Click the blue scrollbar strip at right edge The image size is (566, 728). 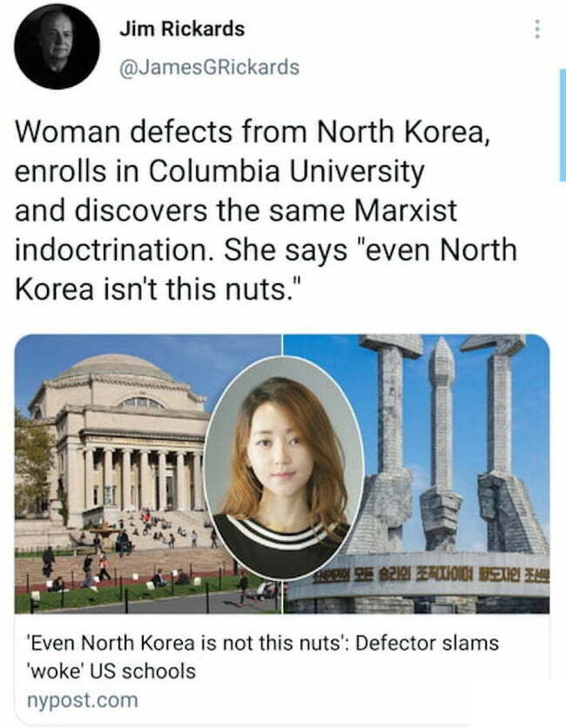click(x=563, y=125)
